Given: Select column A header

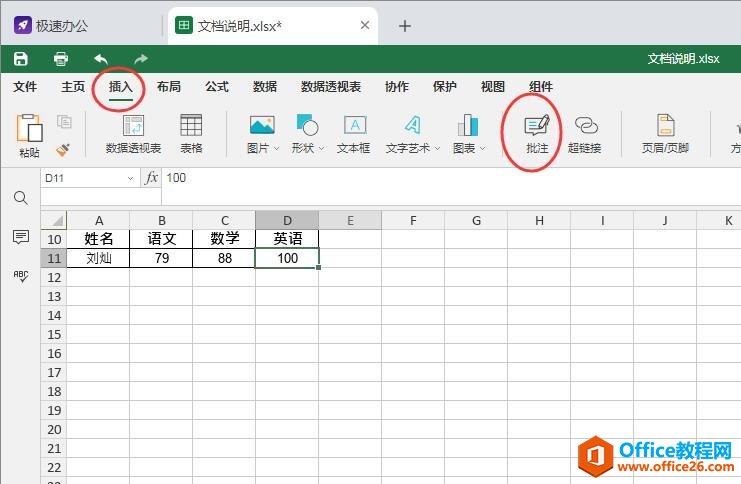Looking at the screenshot, I should click(98, 220).
